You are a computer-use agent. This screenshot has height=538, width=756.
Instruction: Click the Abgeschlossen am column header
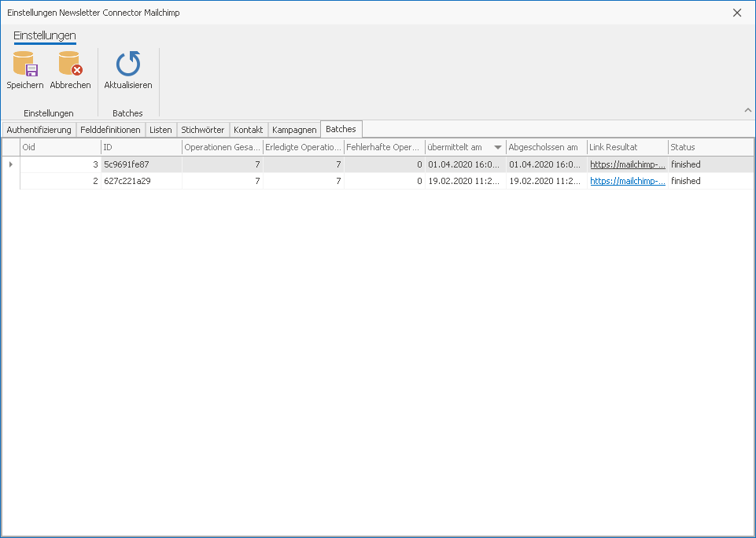[543, 147]
